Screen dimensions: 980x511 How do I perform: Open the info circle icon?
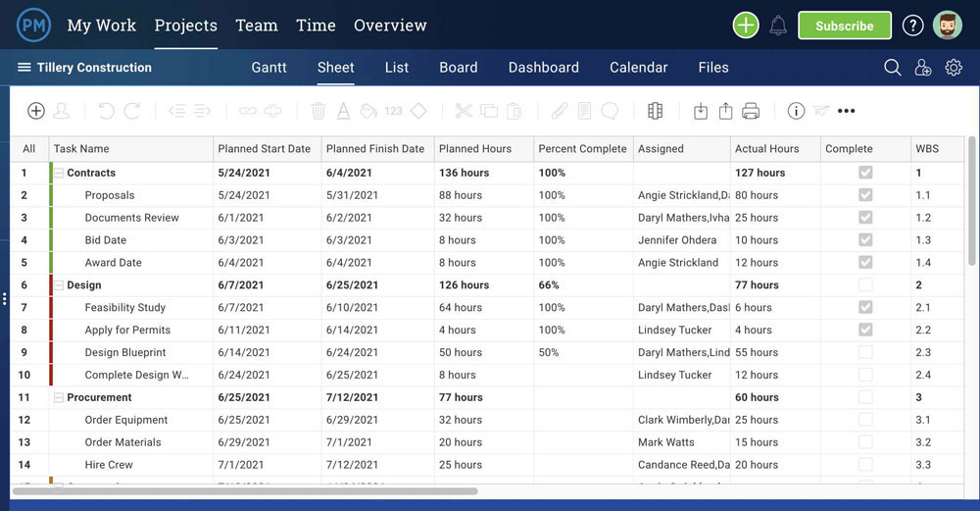(796, 111)
